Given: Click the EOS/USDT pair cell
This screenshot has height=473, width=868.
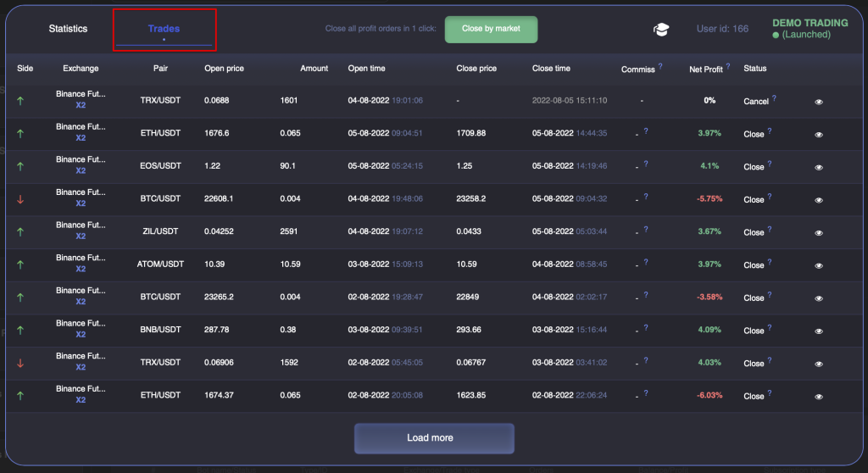Looking at the screenshot, I should pyautogui.click(x=160, y=165).
